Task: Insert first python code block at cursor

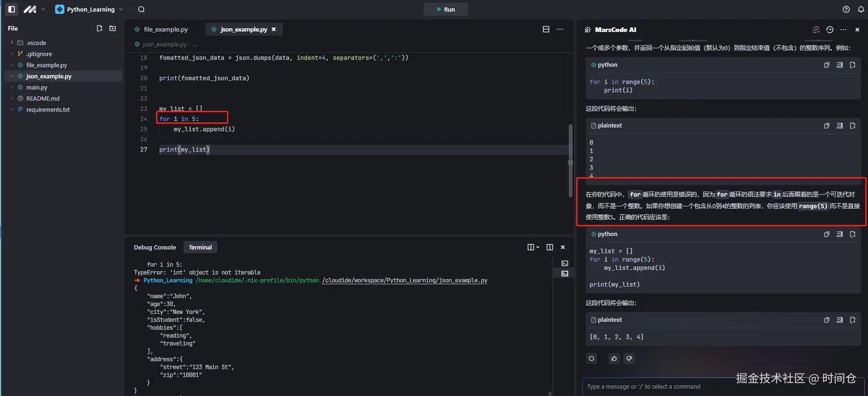Action: pyautogui.click(x=840, y=65)
